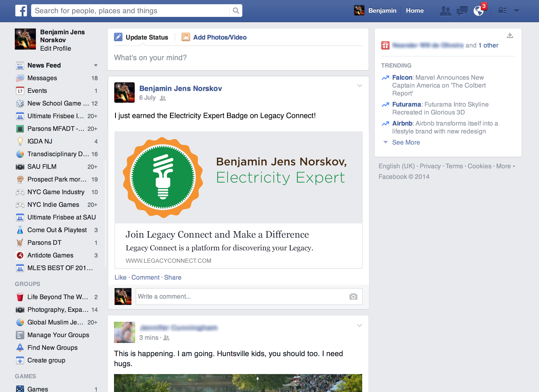Click Like on Benjamin's post

[120, 278]
